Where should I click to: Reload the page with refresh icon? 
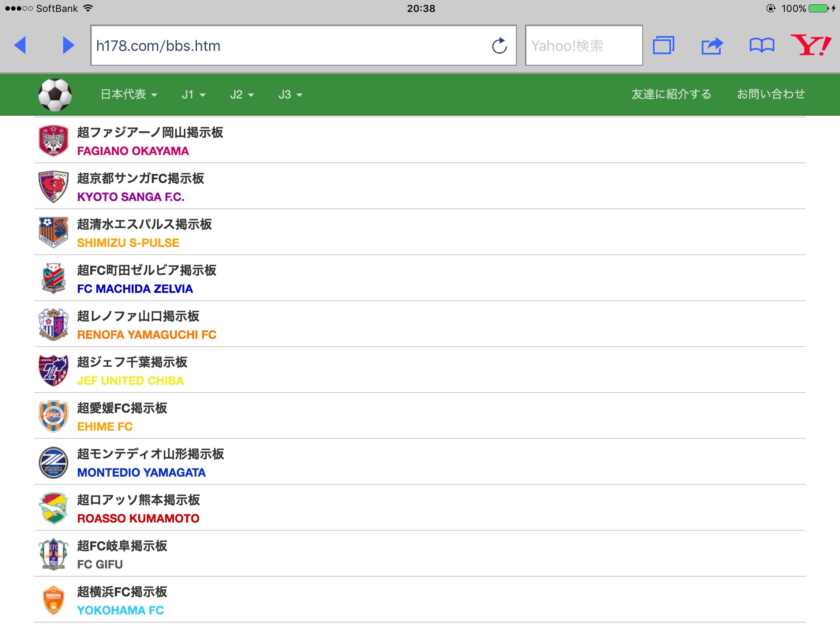click(499, 46)
